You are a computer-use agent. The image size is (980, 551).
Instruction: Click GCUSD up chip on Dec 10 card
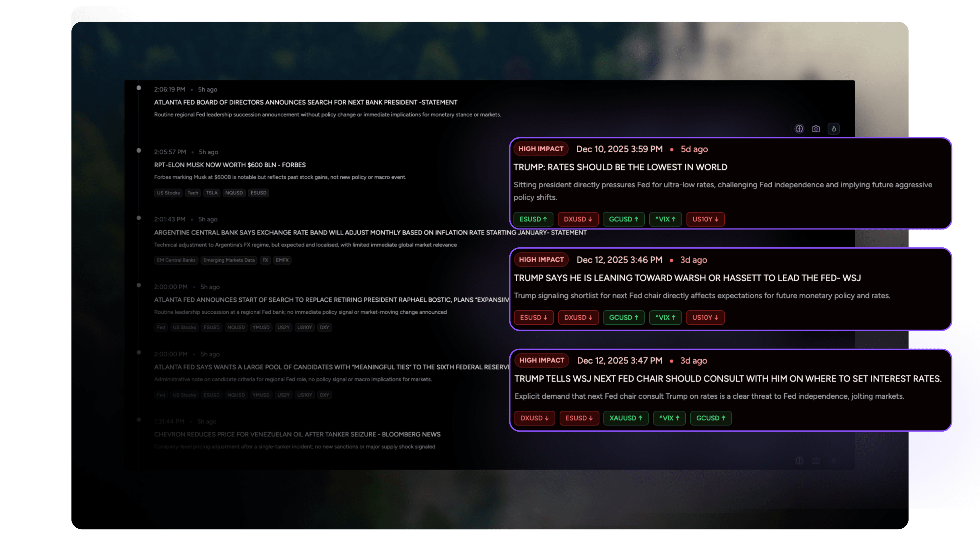pyautogui.click(x=624, y=219)
